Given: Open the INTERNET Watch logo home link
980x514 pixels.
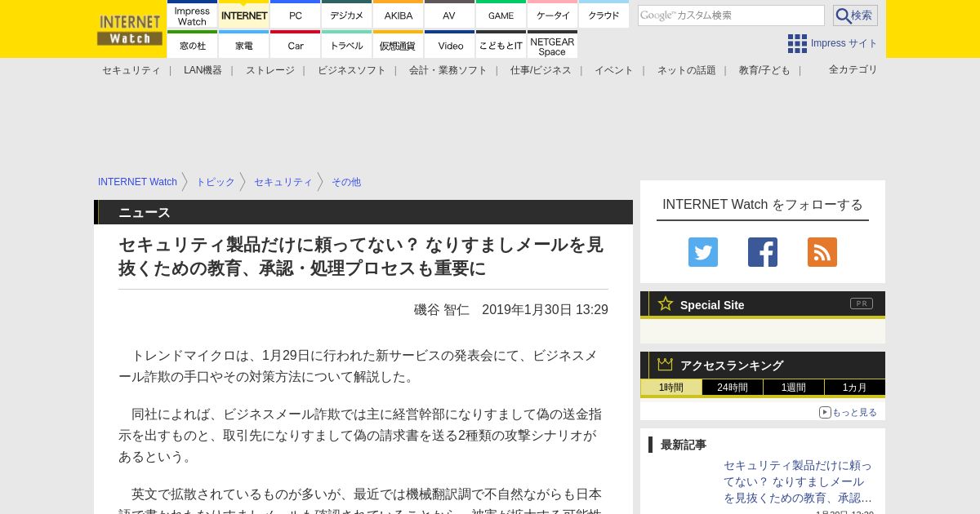Looking at the screenshot, I should tap(130, 29).
